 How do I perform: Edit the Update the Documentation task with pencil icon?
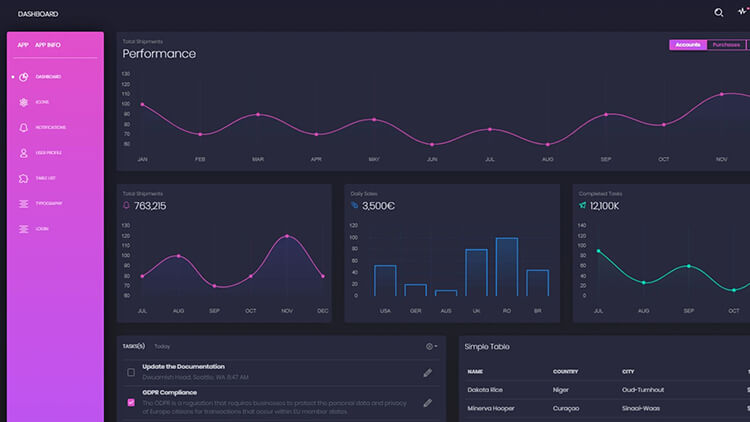(x=428, y=373)
